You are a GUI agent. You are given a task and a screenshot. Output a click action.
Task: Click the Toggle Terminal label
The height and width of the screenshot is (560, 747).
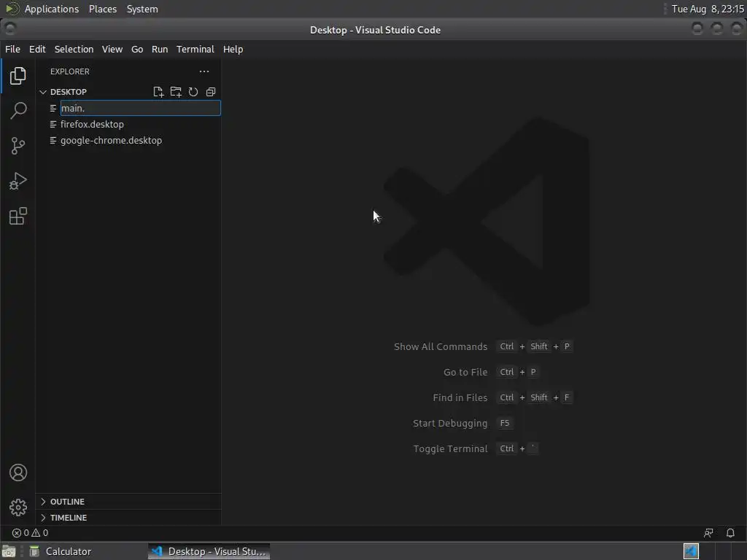click(x=450, y=448)
